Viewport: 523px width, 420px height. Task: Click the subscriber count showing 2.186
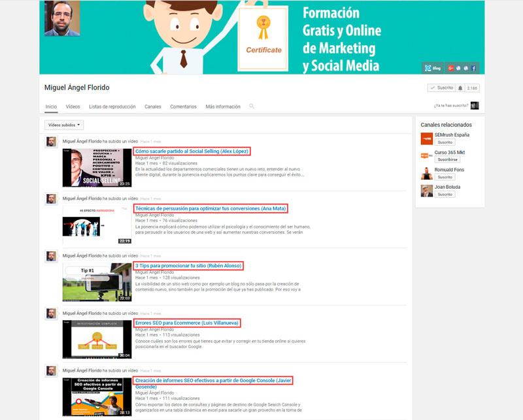pos(471,88)
